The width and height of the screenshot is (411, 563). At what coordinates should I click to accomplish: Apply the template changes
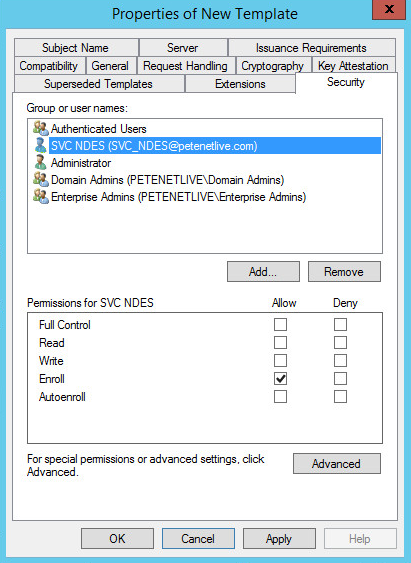pyautogui.click(x=279, y=539)
